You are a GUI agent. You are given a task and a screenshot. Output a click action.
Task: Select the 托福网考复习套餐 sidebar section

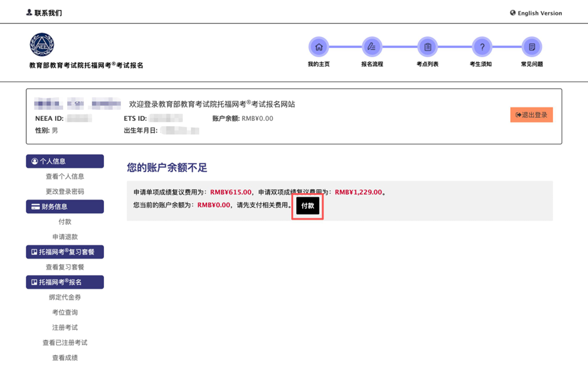(65, 252)
